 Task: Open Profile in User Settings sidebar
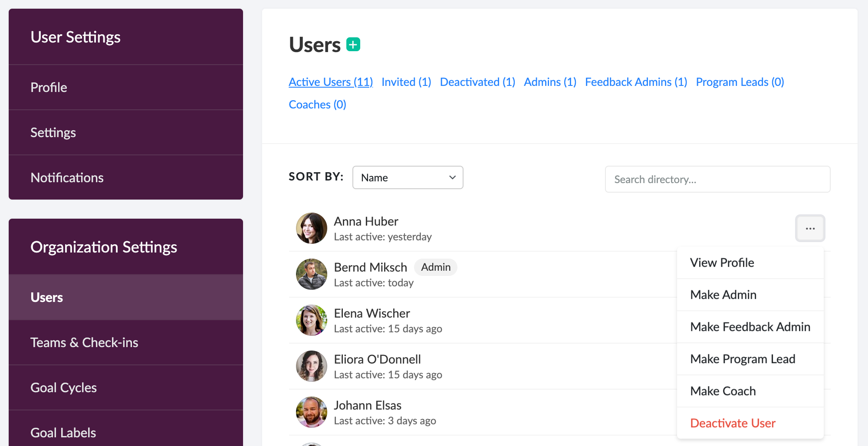point(126,87)
